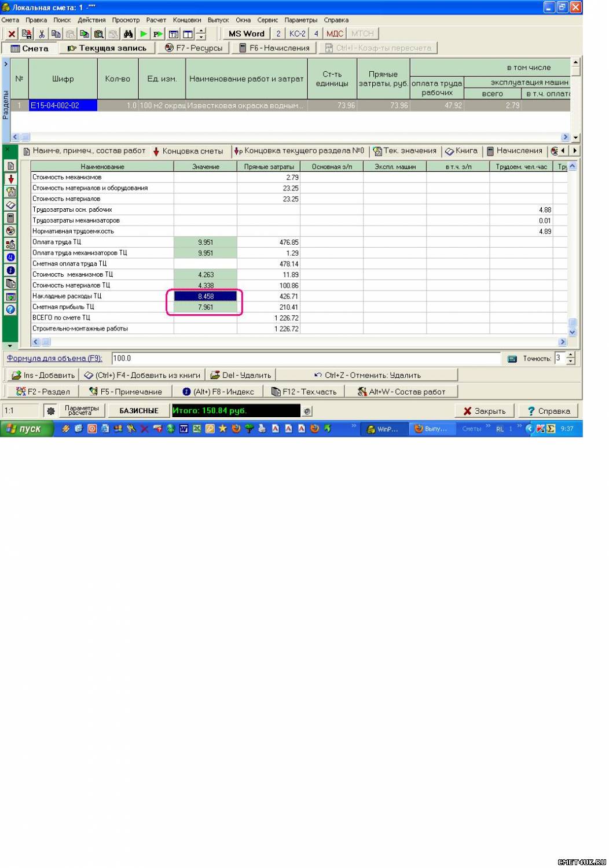
Task: Click the P-play recalculation icon
Action: coord(158,34)
